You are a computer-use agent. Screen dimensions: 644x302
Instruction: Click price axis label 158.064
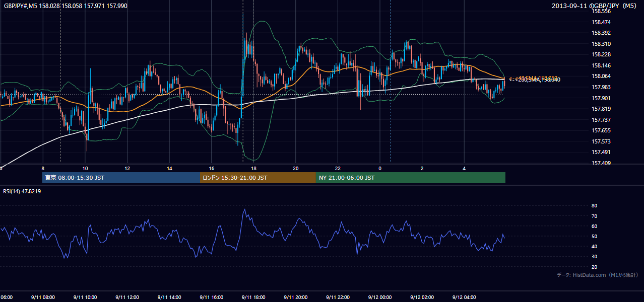(x=601, y=76)
